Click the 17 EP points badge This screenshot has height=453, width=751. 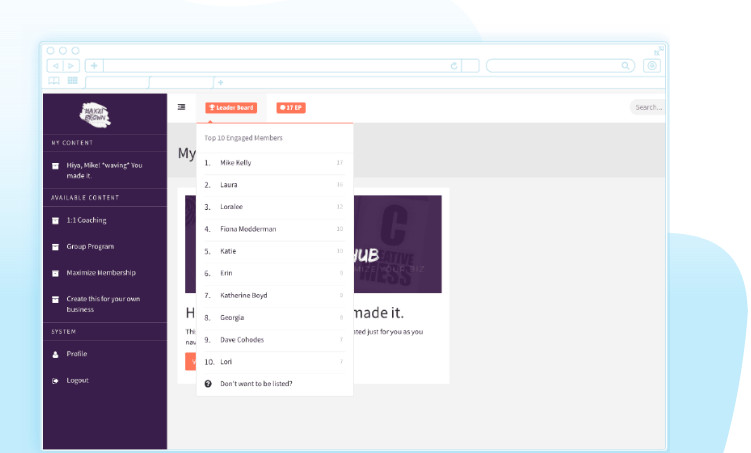pyautogui.click(x=291, y=108)
